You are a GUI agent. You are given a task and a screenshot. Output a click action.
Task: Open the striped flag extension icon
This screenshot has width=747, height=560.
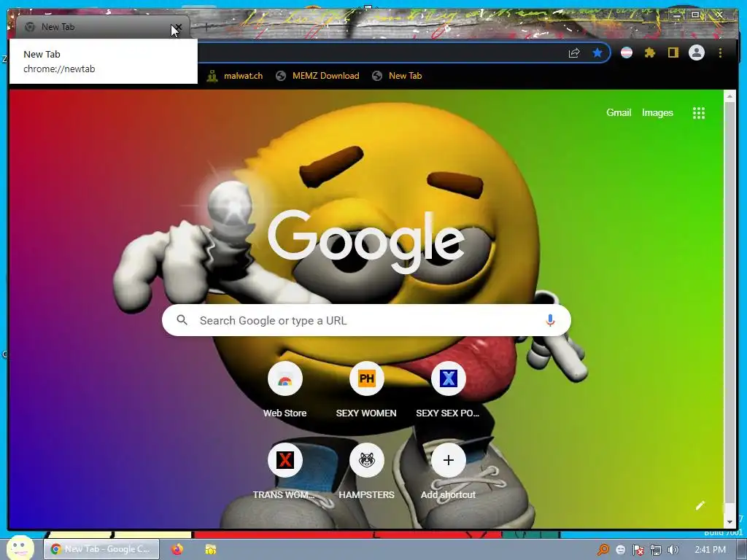click(627, 52)
